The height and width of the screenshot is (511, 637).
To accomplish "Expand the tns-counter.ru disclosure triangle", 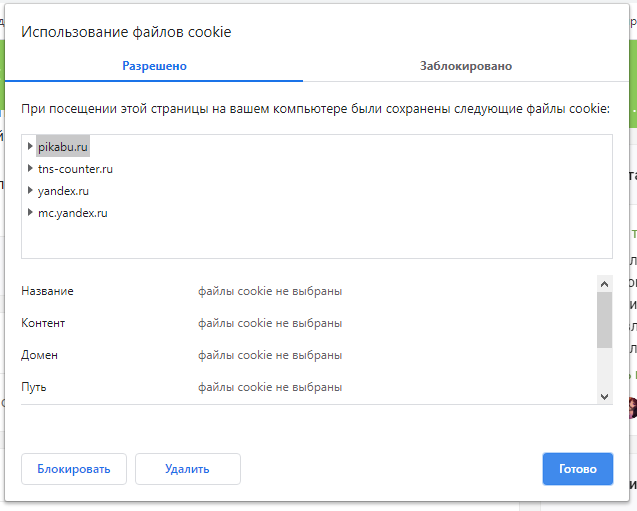I will (x=31, y=169).
